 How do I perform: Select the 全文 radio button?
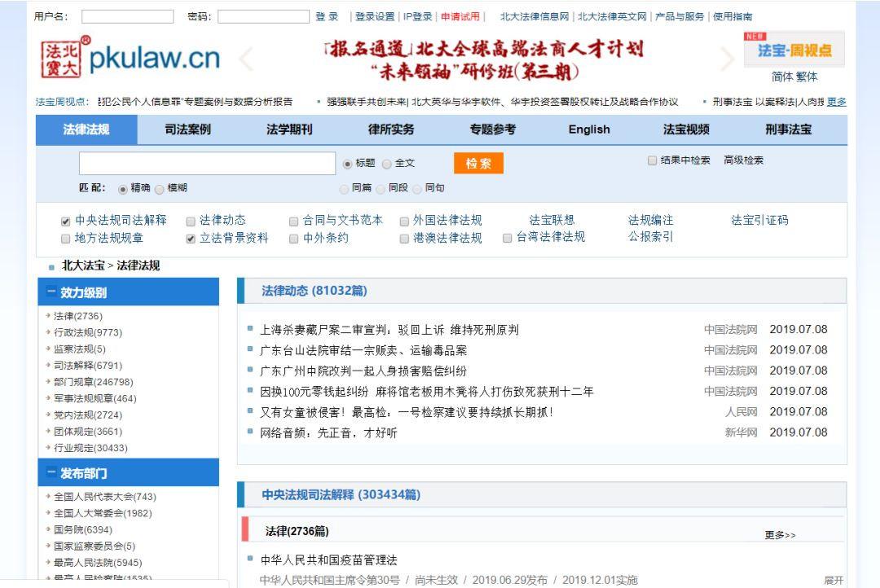pos(387,164)
